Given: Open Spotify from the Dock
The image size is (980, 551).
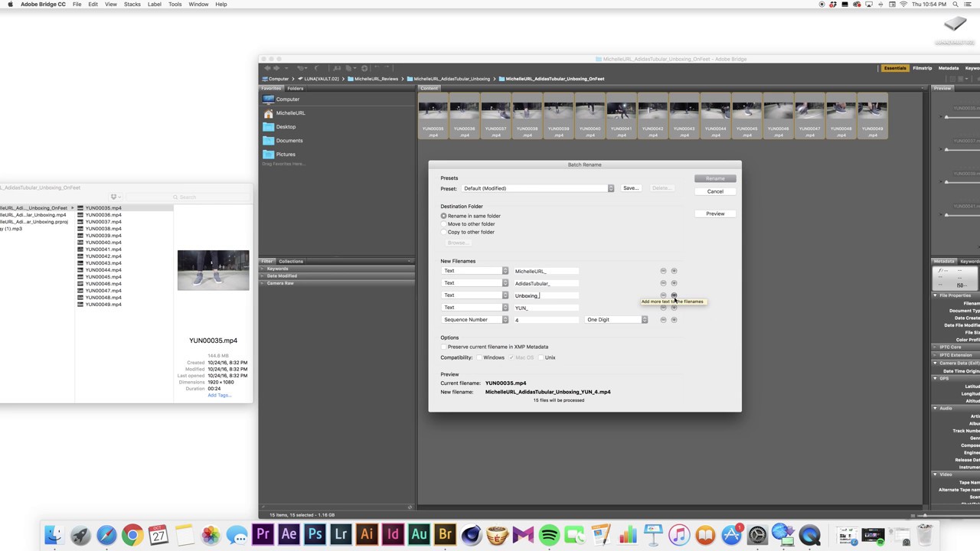Looking at the screenshot, I should click(x=549, y=534).
